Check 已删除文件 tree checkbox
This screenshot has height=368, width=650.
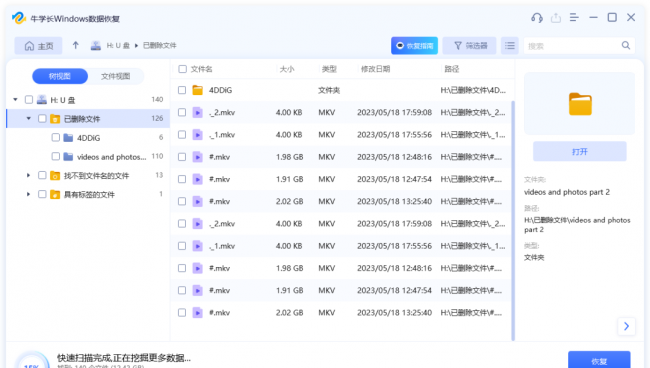[x=42, y=119]
